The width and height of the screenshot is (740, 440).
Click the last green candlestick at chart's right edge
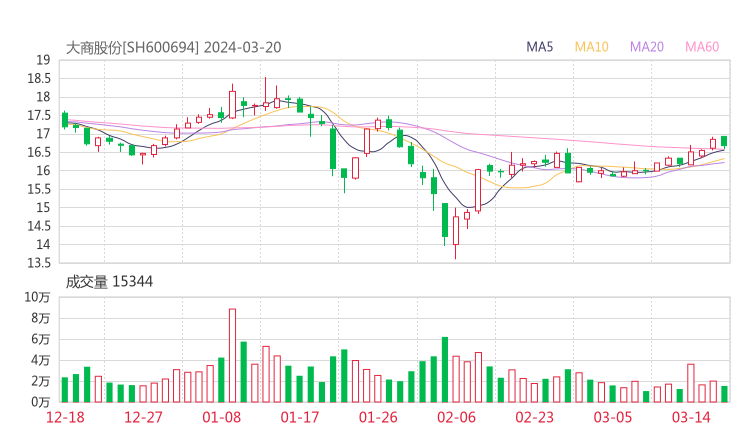(x=724, y=142)
